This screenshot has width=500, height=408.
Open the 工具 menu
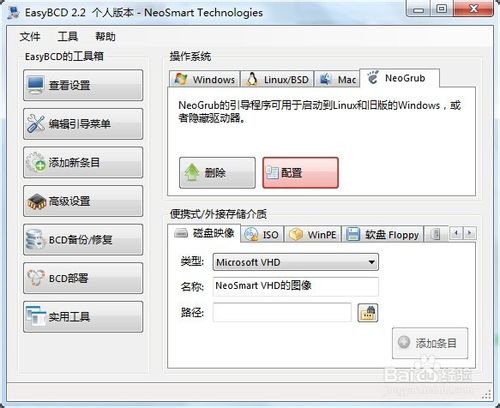(x=68, y=36)
